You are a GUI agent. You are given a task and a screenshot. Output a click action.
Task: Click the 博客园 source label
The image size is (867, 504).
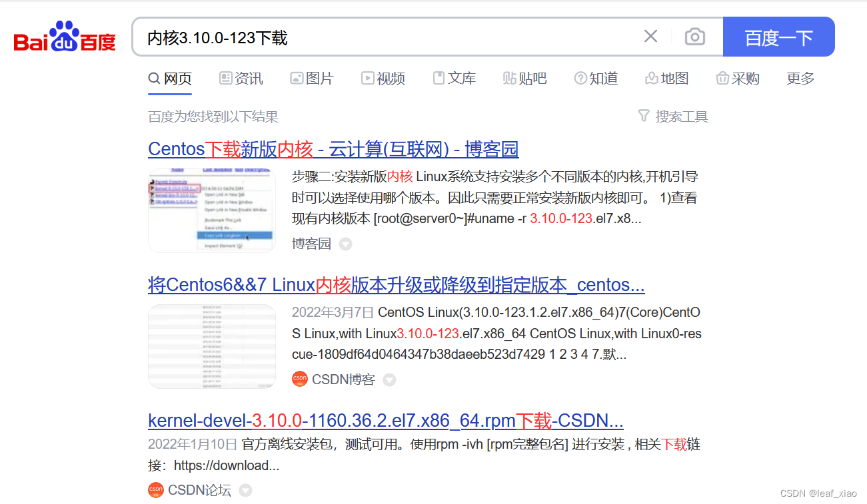(311, 244)
